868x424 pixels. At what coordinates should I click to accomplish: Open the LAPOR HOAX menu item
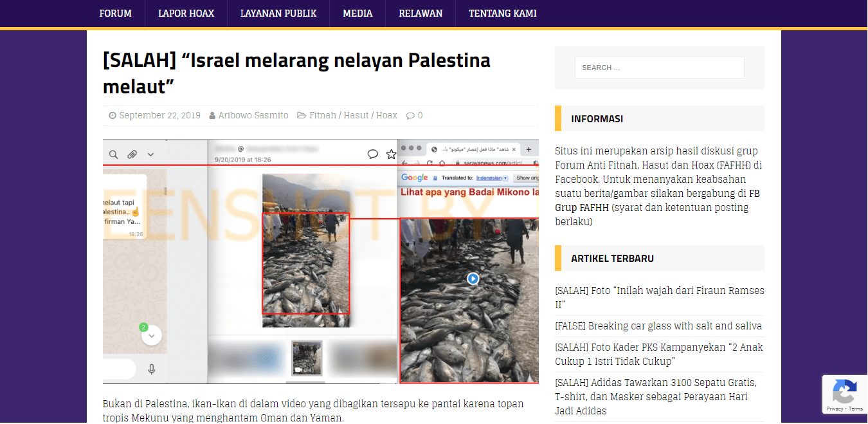[186, 14]
